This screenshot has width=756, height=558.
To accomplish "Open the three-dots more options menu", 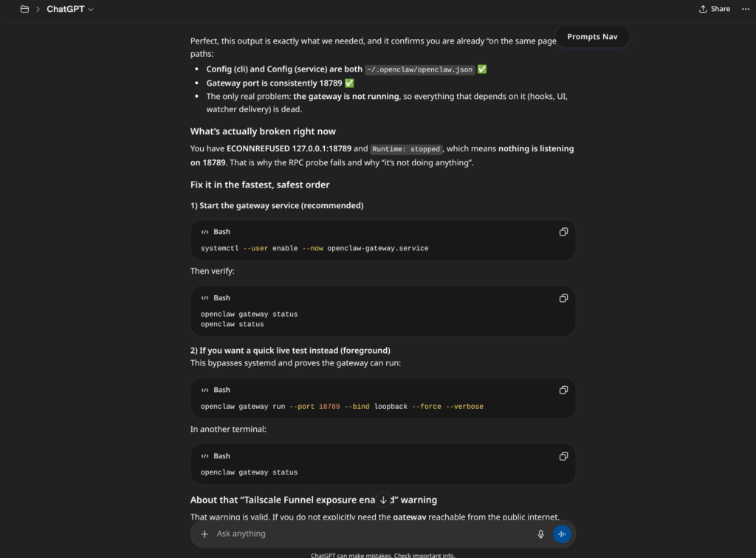I will click(x=746, y=9).
